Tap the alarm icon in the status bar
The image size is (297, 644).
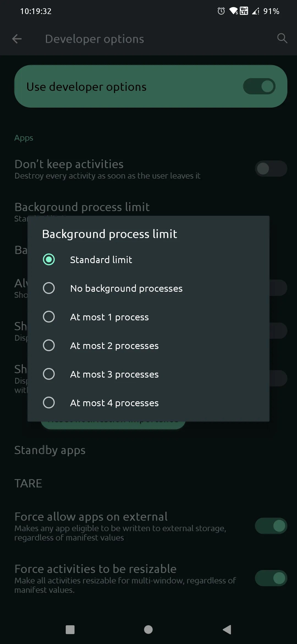tap(221, 11)
